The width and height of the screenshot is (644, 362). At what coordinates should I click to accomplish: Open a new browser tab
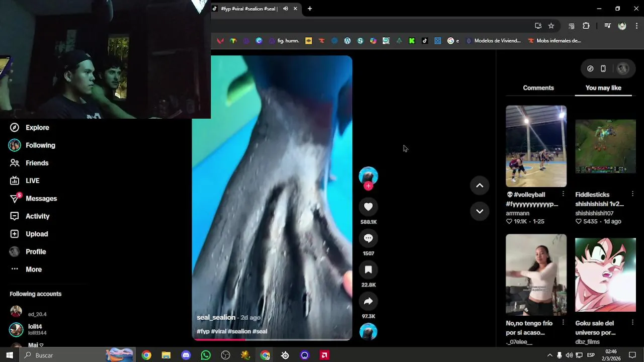(310, 9)
